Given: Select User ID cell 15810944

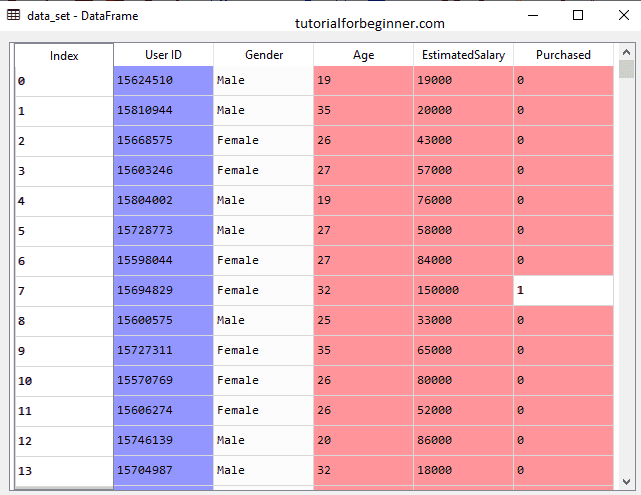Looking at the screenshot, I should [164, 110].
